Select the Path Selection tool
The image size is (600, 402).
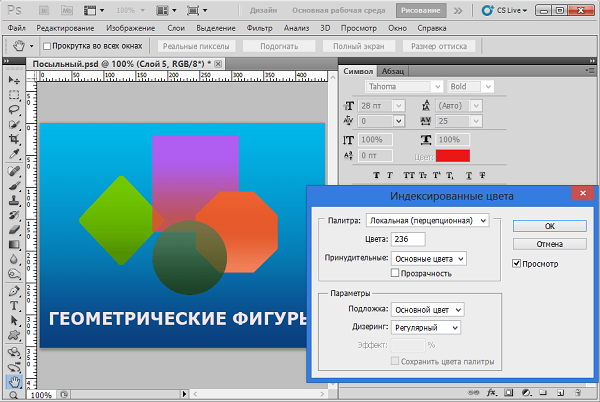point(14,321)
